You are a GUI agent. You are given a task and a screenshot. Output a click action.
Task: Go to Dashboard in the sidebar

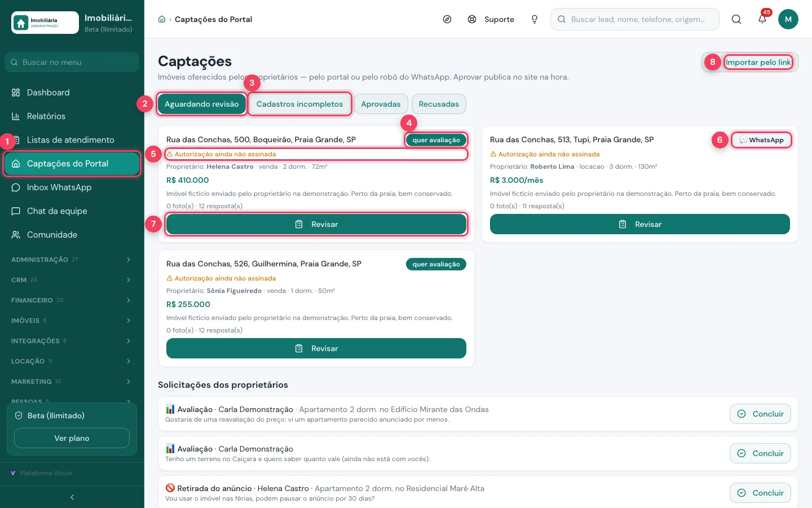[72, 93]
